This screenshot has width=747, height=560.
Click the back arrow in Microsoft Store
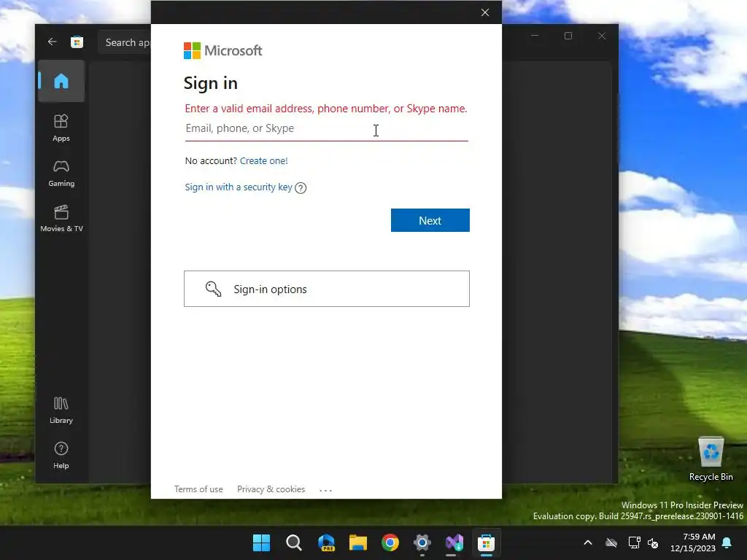[52, 42]
